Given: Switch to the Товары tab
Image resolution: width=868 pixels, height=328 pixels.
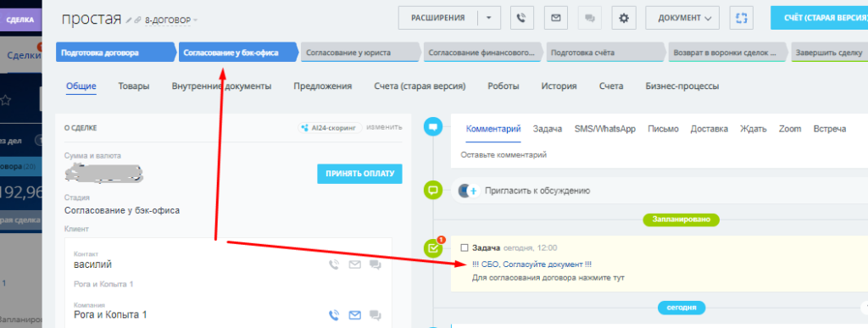Looking at the screenshot, I should point(133,86).
